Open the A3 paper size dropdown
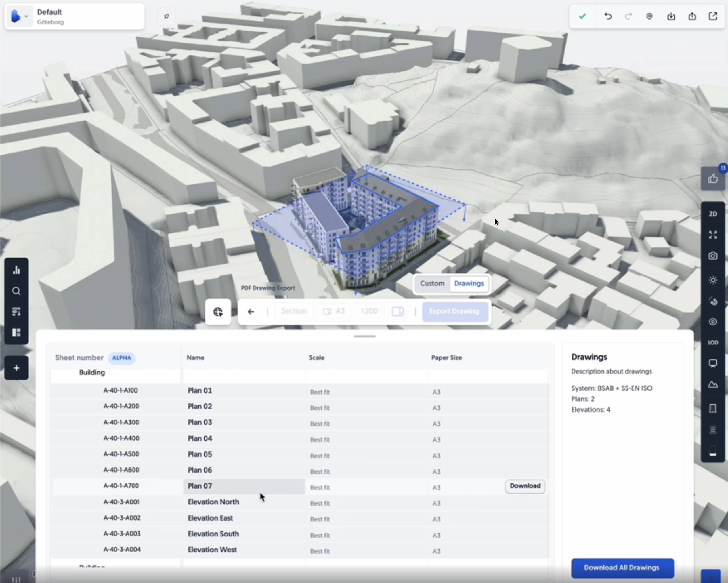 [x=334, y=311]
